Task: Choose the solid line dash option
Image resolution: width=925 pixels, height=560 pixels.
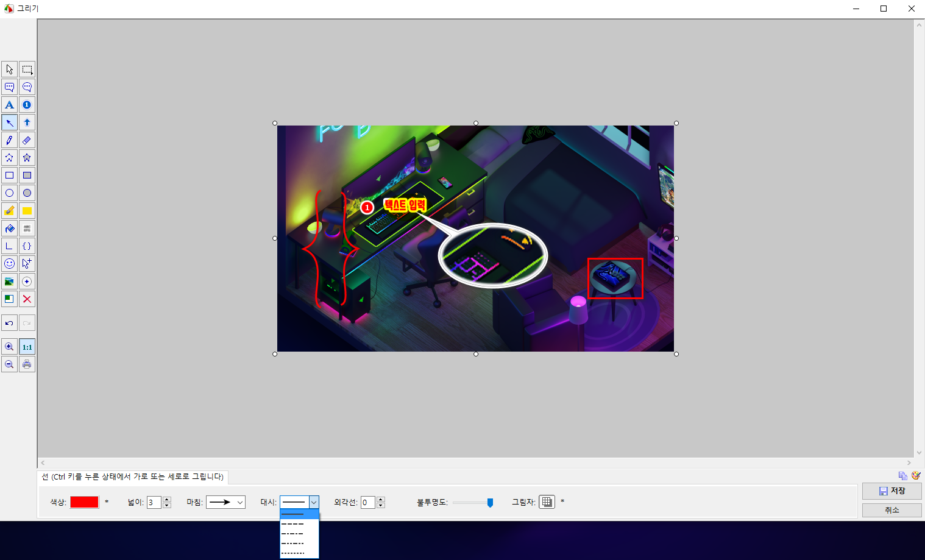Action: 299,514
